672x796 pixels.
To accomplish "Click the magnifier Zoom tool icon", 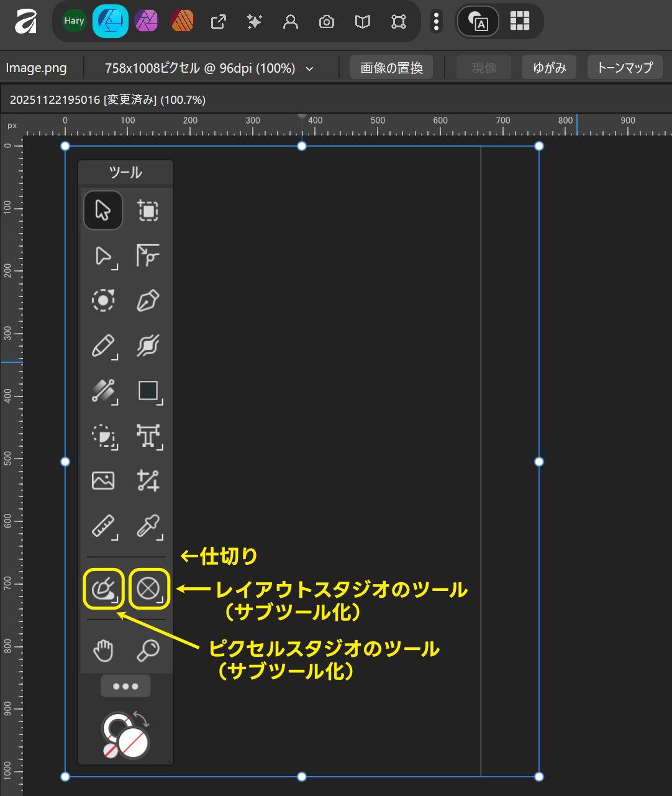I will (148, 650).
